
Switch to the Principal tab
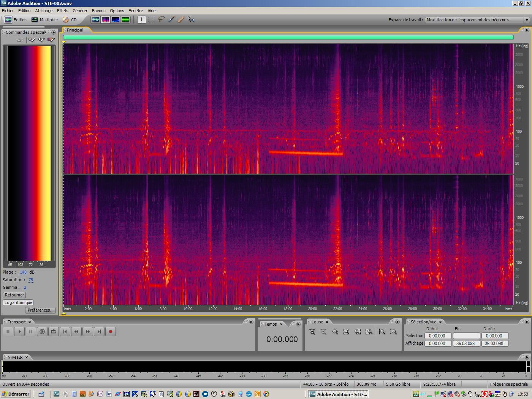(x=75, y=30)
